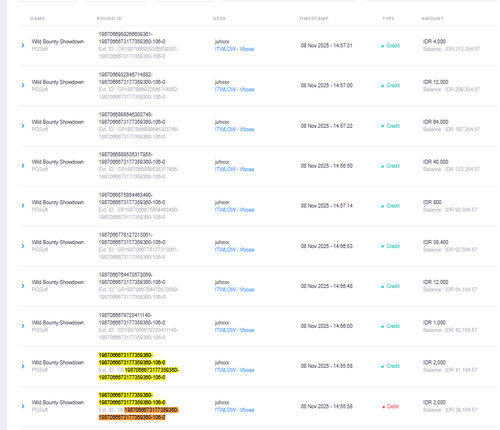Expand the IDR 1,000 credit row
Image resolution: width=500 pixels, height=430 pixels.
(23, 326)
